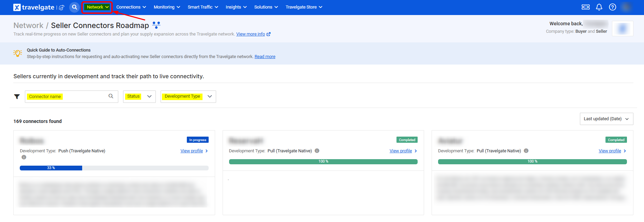Open the search magnifier in top bar
644x222 pixels.
click(x=74, y=7)
